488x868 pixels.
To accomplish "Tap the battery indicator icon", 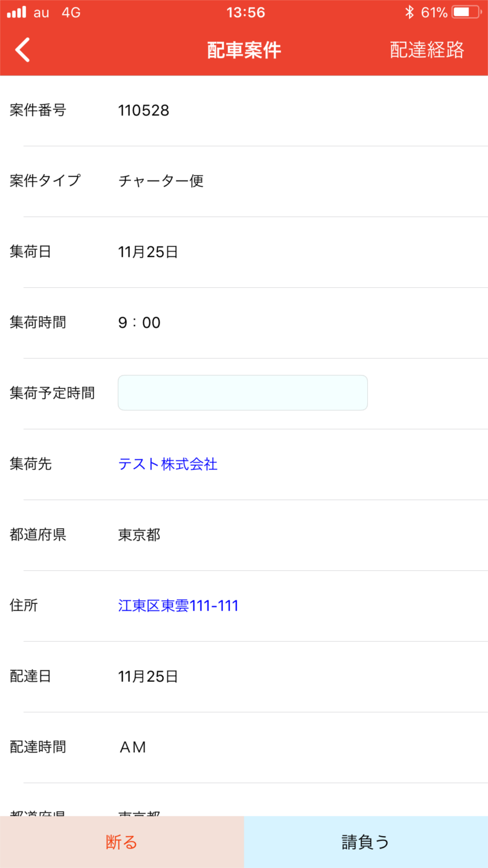I will (467, 12).
